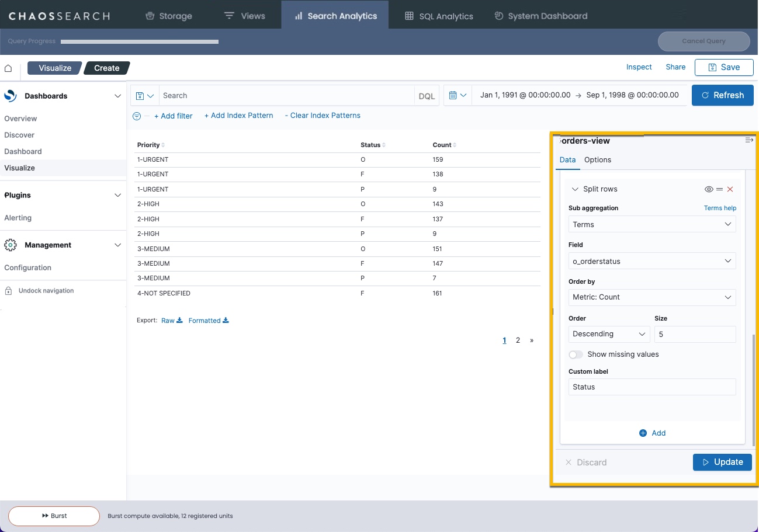Open Alerting in the sidebar
Screen dimensions: 759x532
click(18, 218)
